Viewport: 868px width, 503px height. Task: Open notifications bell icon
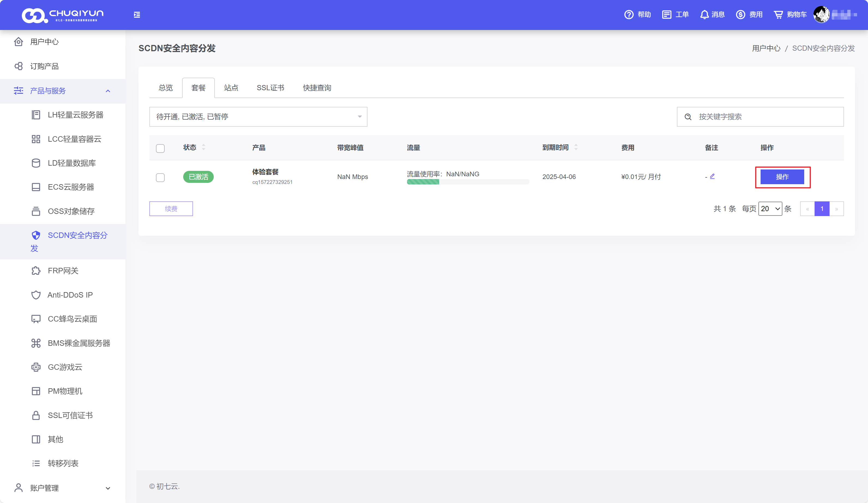coord(704,14)
